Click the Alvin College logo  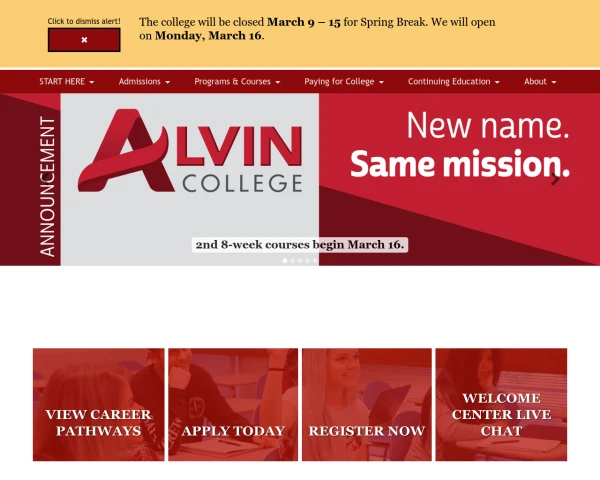click(x=190, y=150)
